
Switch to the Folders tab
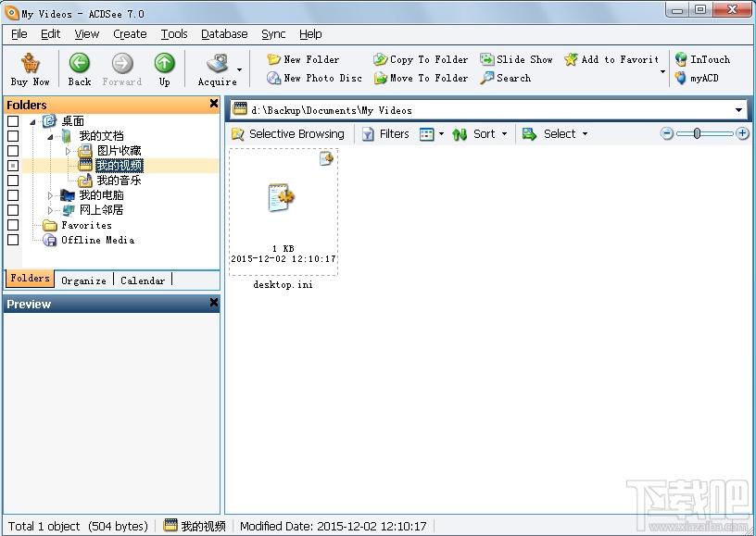[30, 278]
